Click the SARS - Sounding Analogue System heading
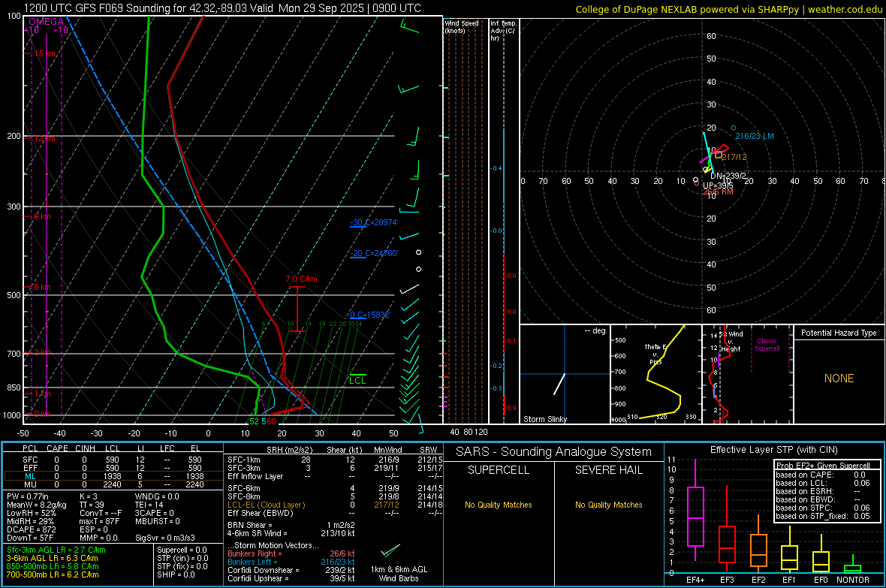The height and width of the screenshot is (588, 886). (554, 452)
